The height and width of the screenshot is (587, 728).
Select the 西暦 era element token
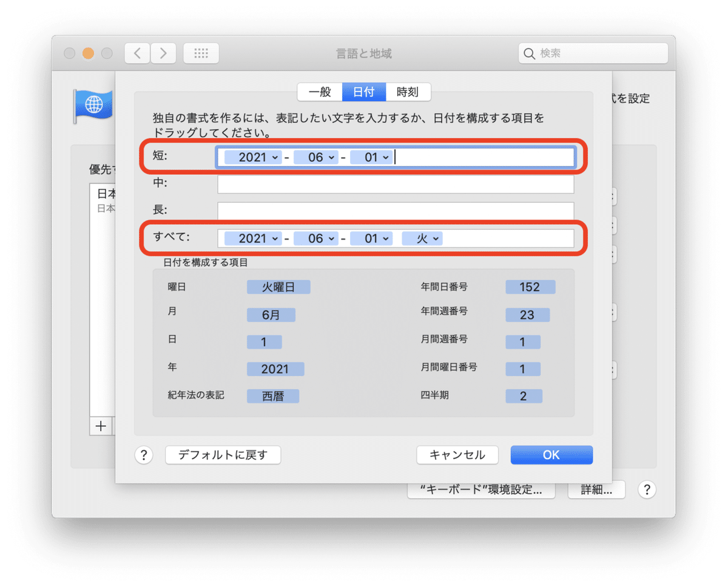(x=273, y=397)
